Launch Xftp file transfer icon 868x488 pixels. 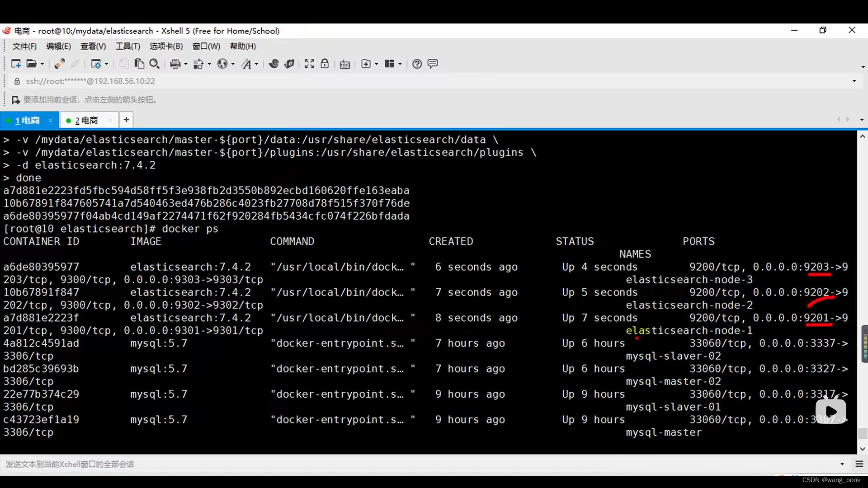click(x=289, y=64)
